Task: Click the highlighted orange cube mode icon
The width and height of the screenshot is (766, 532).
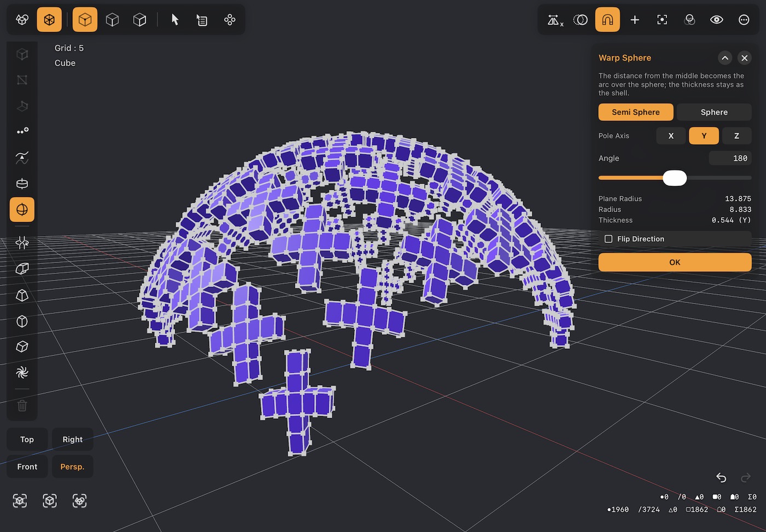Action: click(x=85, y=20)
